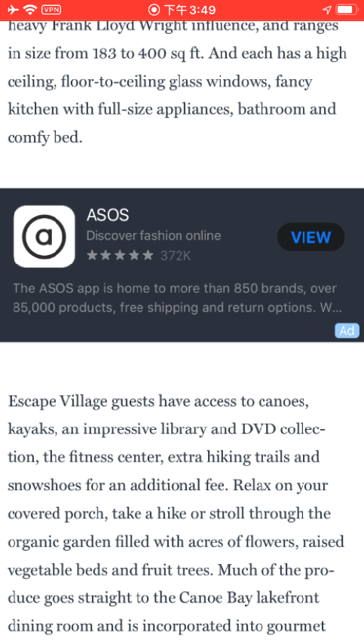
Task: Tap the 下午3:49 clock in status bar
Action: tap(190, 9)
